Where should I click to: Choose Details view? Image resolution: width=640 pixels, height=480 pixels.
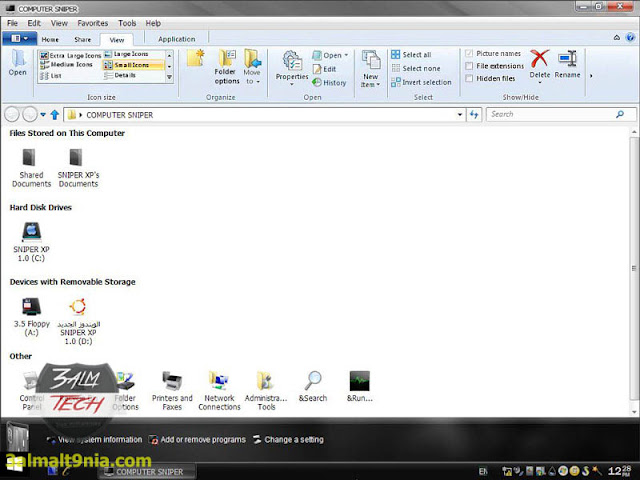[120, 75]
